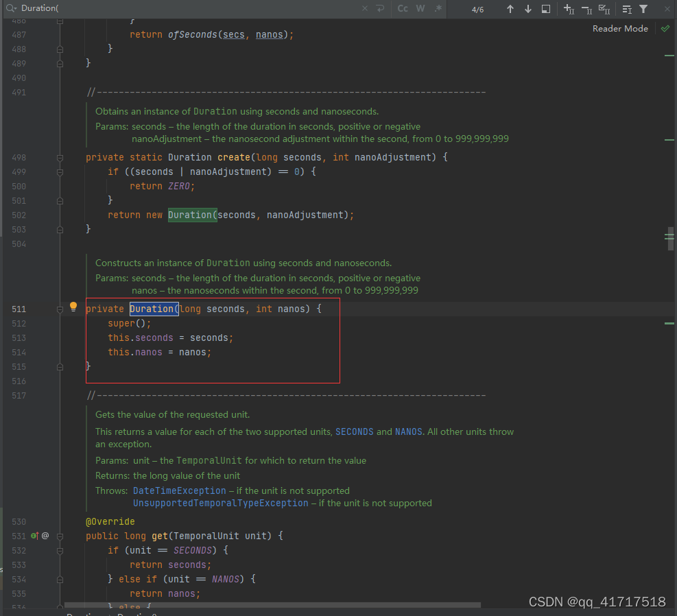Screen dimensions: 677x616
Task: Select all occurrences icon
Action: [604, 9]
